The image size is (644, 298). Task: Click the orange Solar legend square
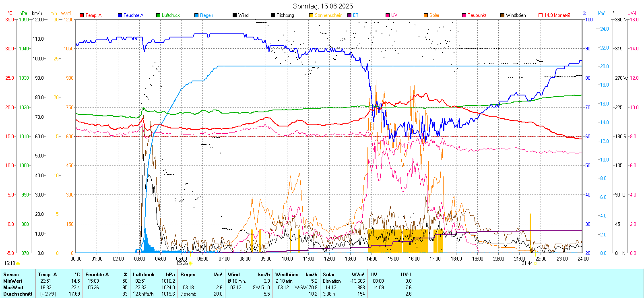point(426,15)
